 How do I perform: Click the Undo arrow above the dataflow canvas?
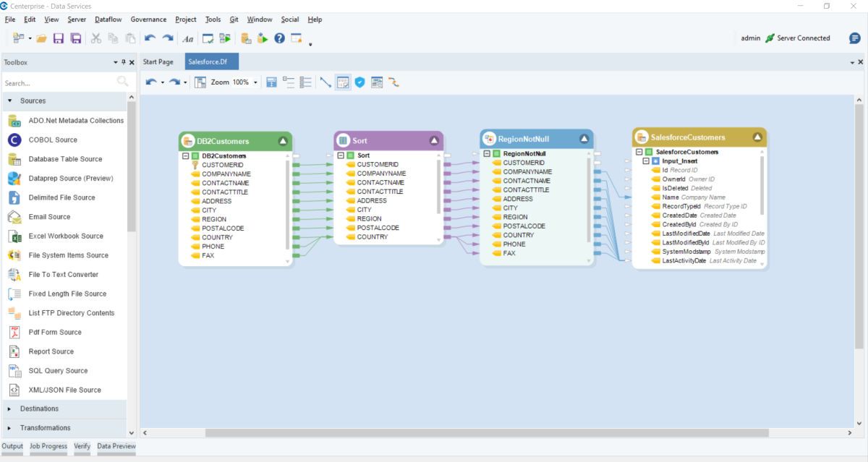152,82
